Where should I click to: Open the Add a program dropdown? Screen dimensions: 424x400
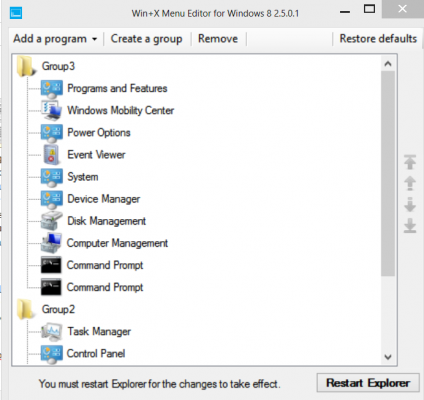[x=55, y=39]
